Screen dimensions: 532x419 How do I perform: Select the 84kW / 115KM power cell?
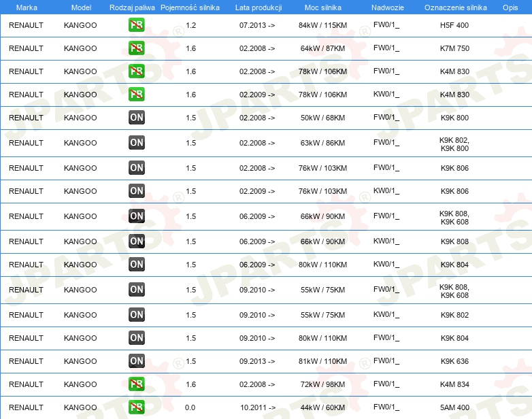pos(322,25)
